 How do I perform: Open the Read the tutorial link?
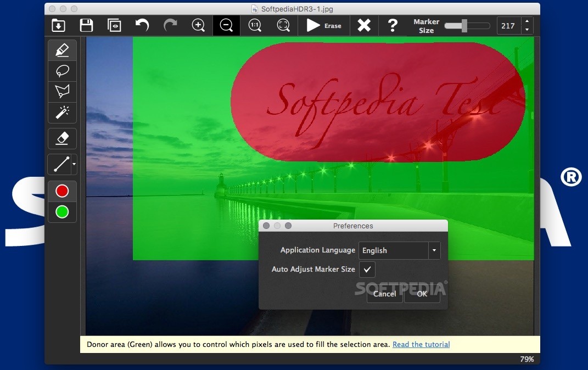pos(421,344)
